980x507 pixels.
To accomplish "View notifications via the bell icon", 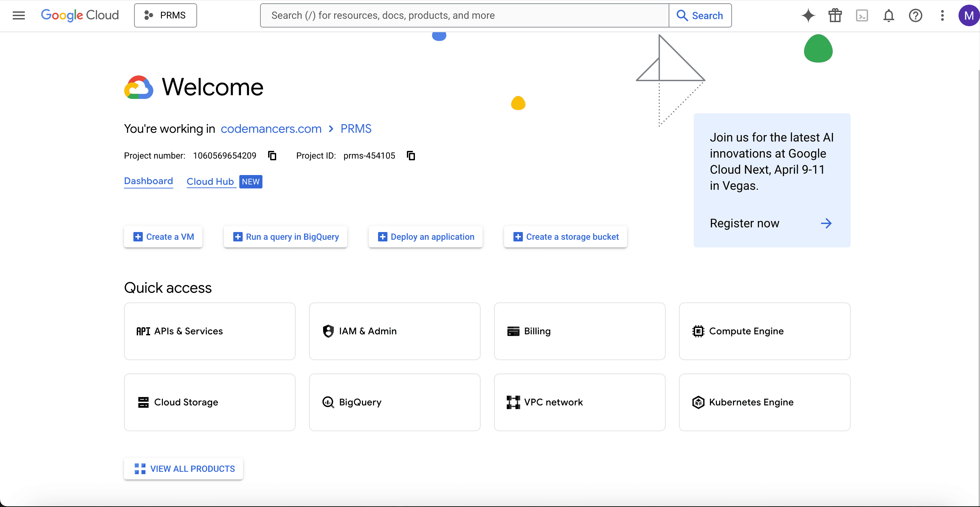I will [x=889, y=15].
